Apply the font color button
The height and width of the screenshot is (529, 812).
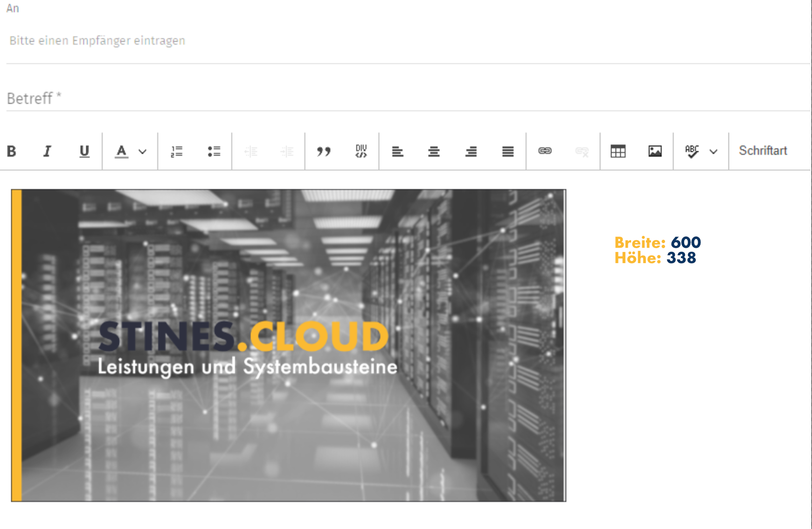click(x=121, y=151)
